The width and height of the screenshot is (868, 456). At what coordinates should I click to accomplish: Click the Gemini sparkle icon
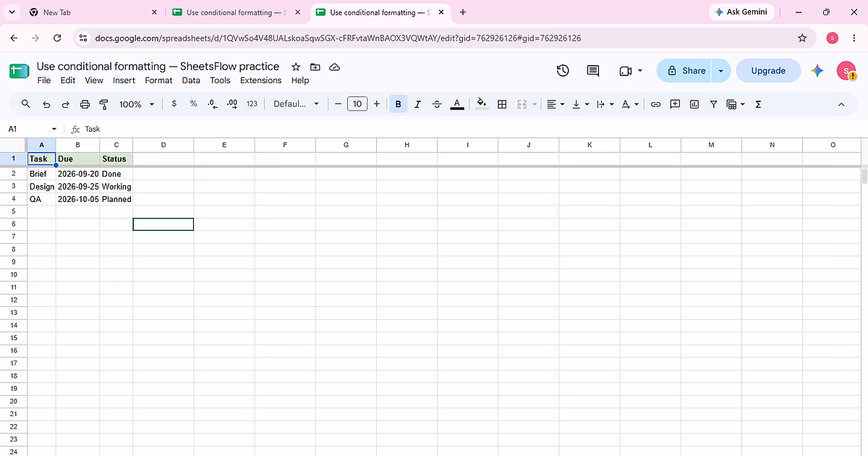coord(817,70)
